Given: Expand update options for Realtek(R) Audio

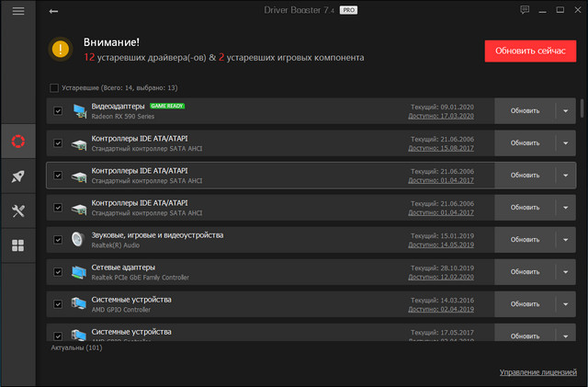Looking at the screenshot, I should tap(566, 240).
